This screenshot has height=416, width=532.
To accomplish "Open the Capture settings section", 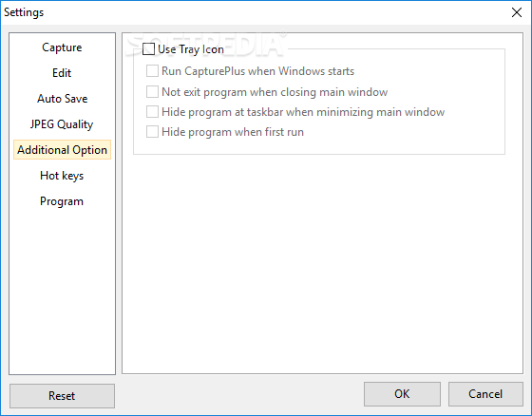I will click(62, 47).
